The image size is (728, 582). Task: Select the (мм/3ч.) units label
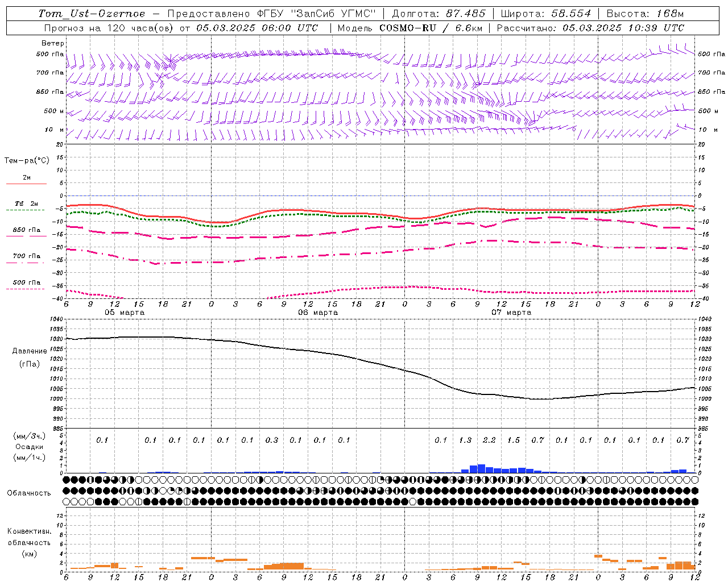coord(30,436)
